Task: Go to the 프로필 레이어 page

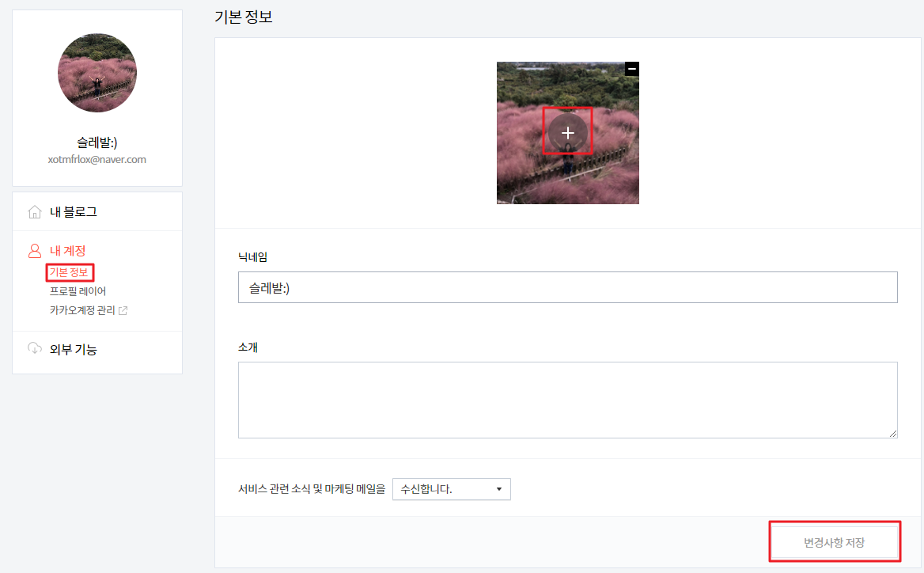Action: 78,291
